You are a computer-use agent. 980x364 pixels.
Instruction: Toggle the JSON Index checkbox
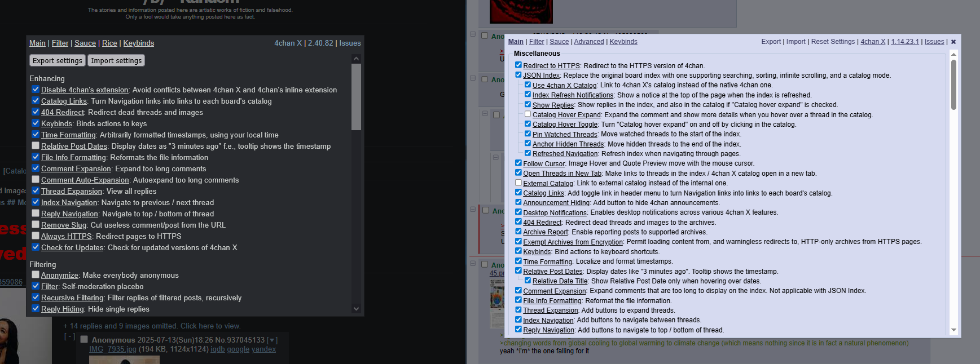pos(518,74)
